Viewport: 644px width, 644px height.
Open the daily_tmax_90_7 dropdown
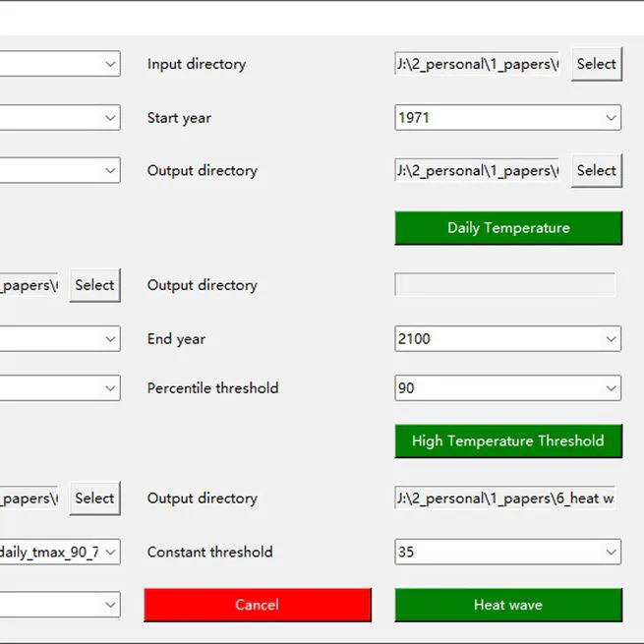[59, 553]
